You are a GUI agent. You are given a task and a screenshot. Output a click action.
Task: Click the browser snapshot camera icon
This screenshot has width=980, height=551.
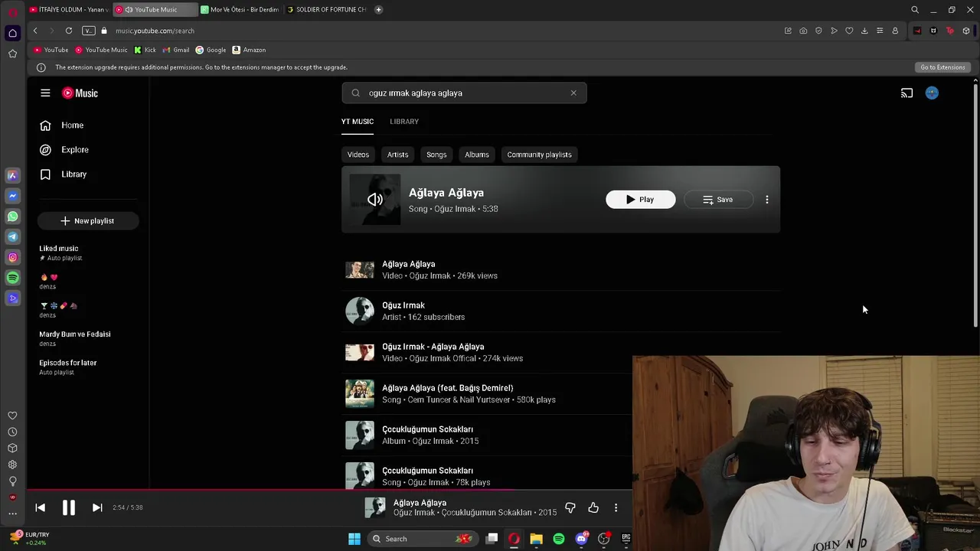pyautogui.click(x=803, y=31)
